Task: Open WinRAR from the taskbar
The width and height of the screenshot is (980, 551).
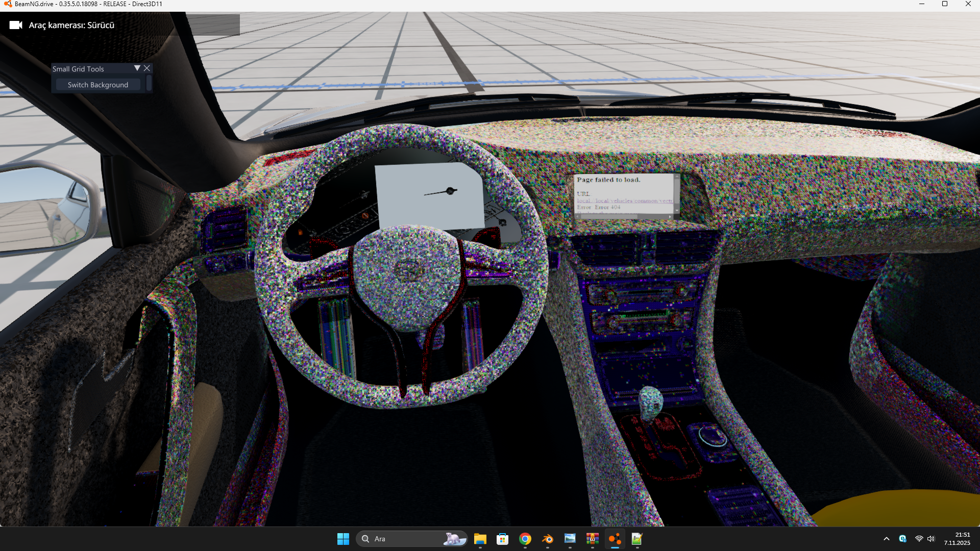Action: coord(592,539)
